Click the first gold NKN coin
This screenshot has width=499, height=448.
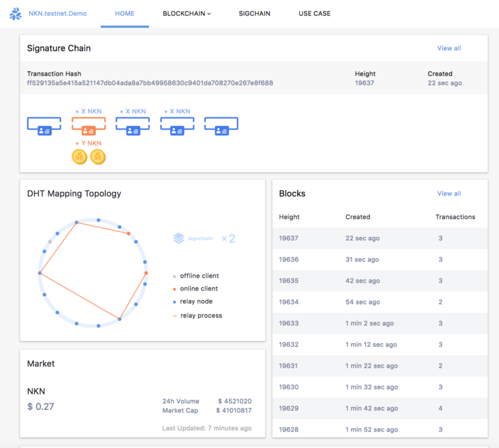pyautogui.click(x=80, y=157)
